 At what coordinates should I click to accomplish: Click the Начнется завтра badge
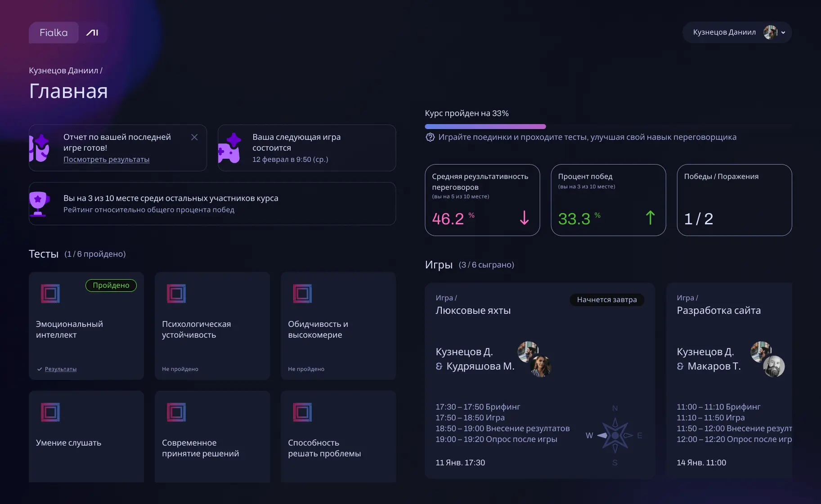[607, 300]
